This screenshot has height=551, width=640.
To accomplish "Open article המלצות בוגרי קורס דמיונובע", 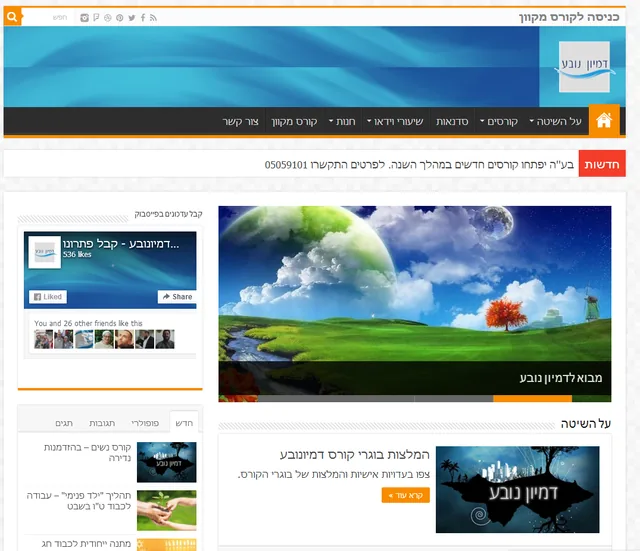I will coord(355,455).
